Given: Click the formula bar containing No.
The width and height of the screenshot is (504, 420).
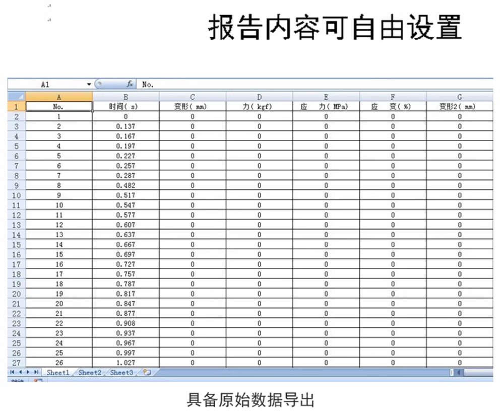Looking at the screenshot, I should [315, 85].
